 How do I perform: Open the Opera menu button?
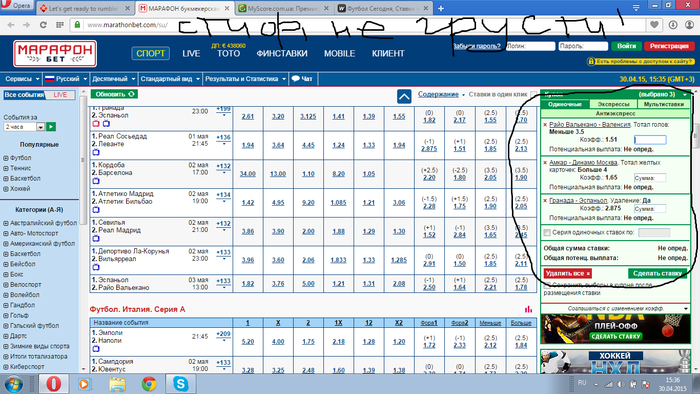click(x=17, y=5)
